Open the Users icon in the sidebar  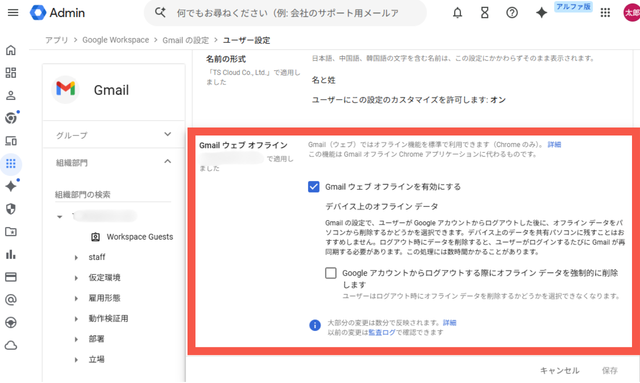11,96
